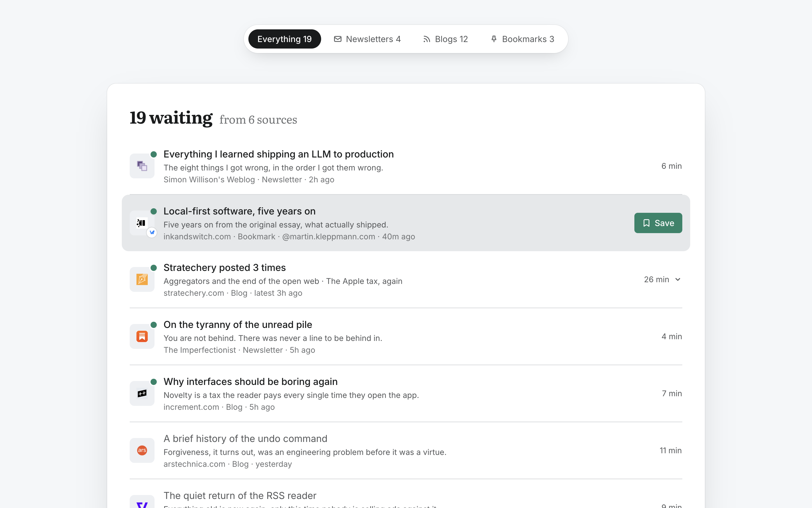Open Local-first software, five years on
Viewport: 812px width, 508px height.
pyautogui.click(x=239, y=211)
